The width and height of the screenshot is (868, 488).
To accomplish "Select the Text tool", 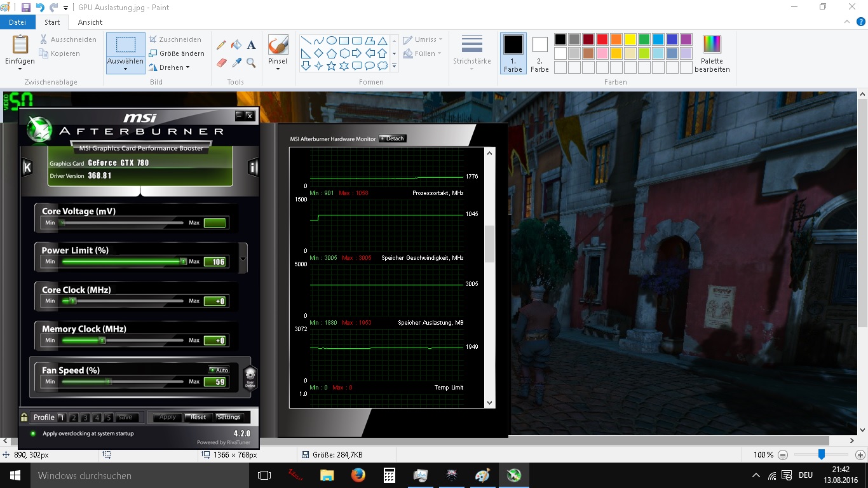I will click(x=252, y=45).
